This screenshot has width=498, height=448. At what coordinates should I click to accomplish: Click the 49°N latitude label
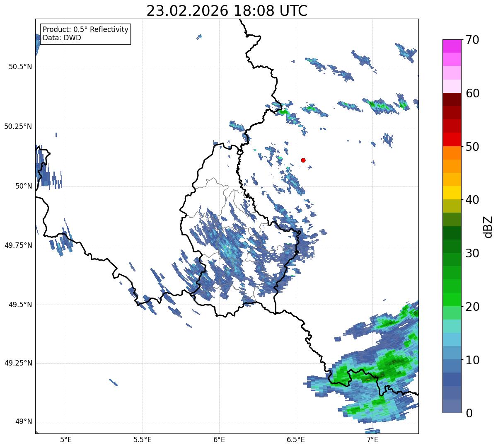[x=24, y=422]
